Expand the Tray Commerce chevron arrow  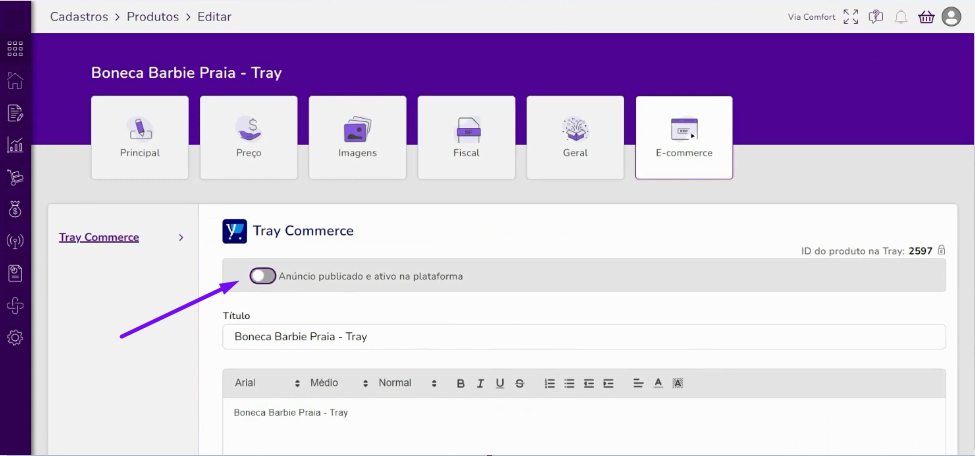pyautogui.click(x=181, y=238)
